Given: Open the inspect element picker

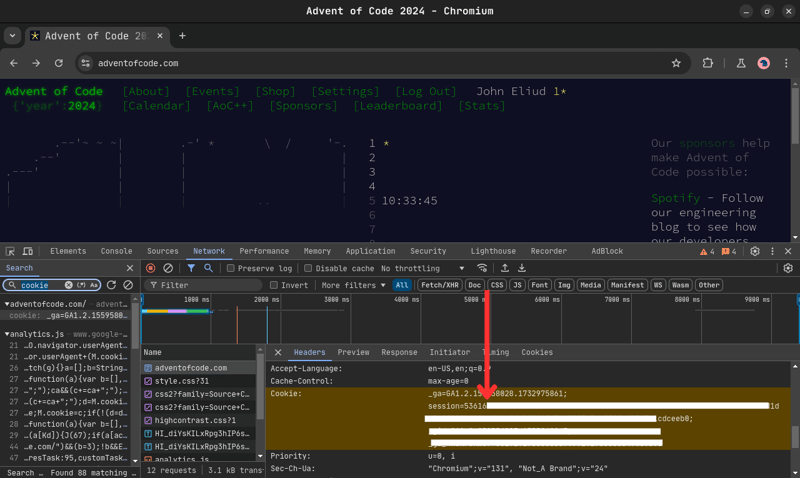Looking at the screenshot, I should point(10,252).
